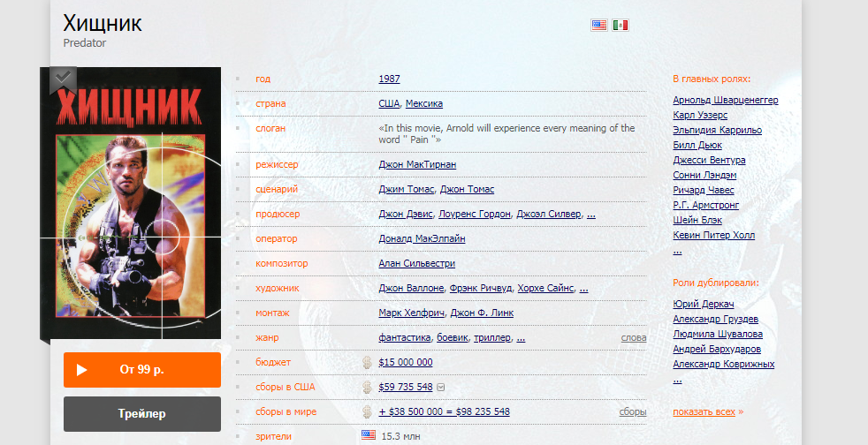Open actor Сонни Лэндэм link
This screenshot has height=445, width=868.
704,175
